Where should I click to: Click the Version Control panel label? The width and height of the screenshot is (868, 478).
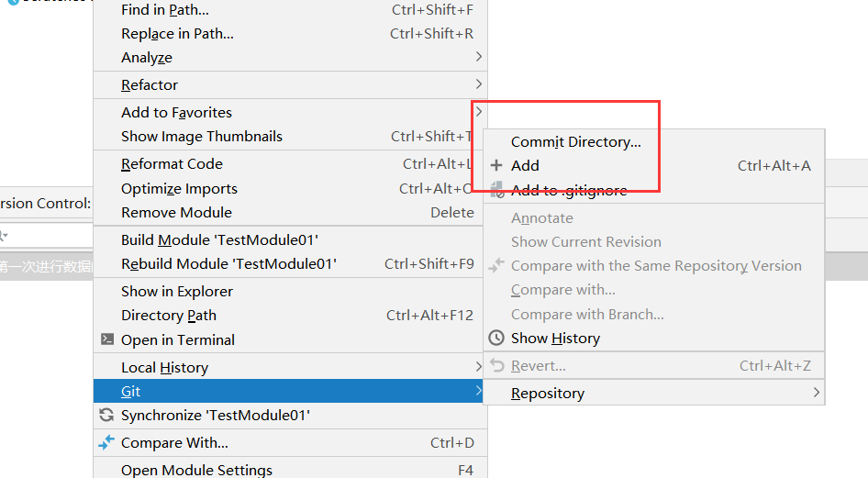45,203
